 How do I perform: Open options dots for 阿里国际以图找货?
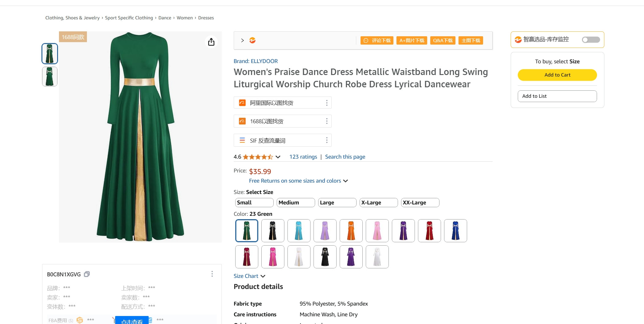click(x=327, y=103)
